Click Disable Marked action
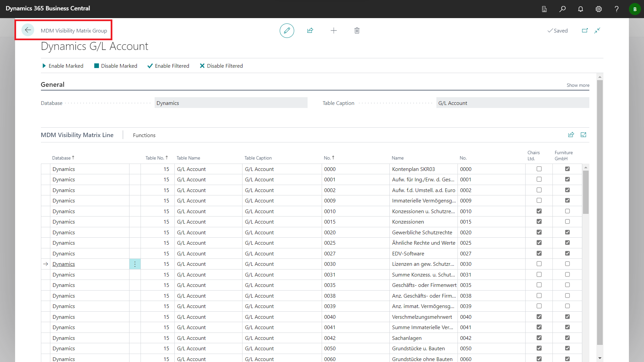The image size is (644, 362). 116,66
